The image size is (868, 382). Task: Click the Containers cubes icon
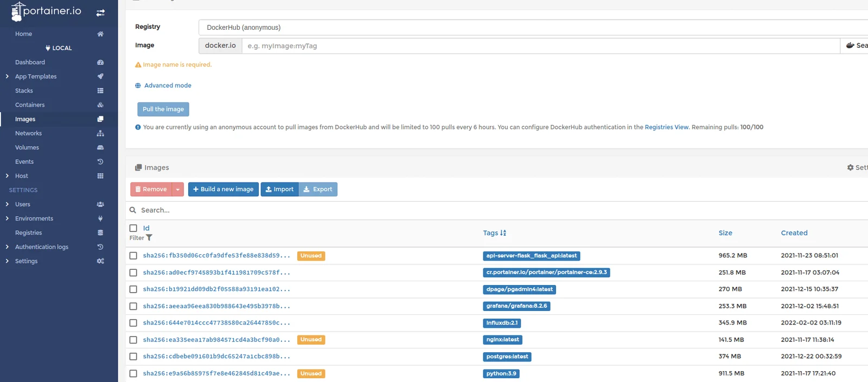[100, 105]
